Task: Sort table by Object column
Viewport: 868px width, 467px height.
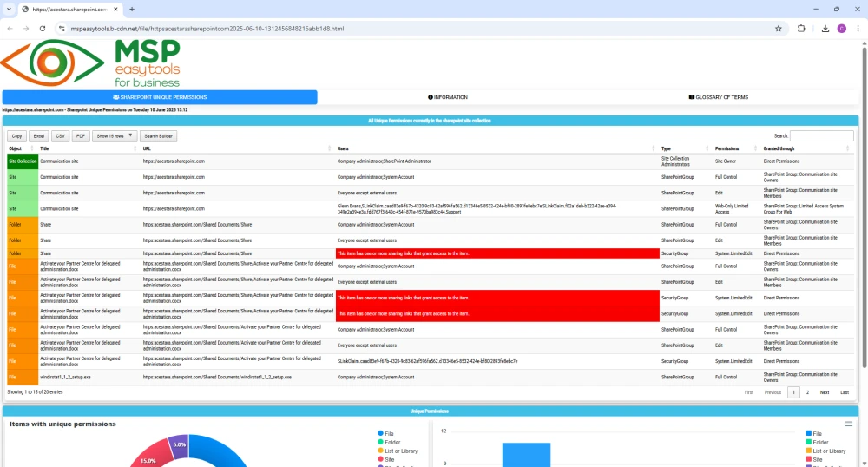Action: (21, 148)
